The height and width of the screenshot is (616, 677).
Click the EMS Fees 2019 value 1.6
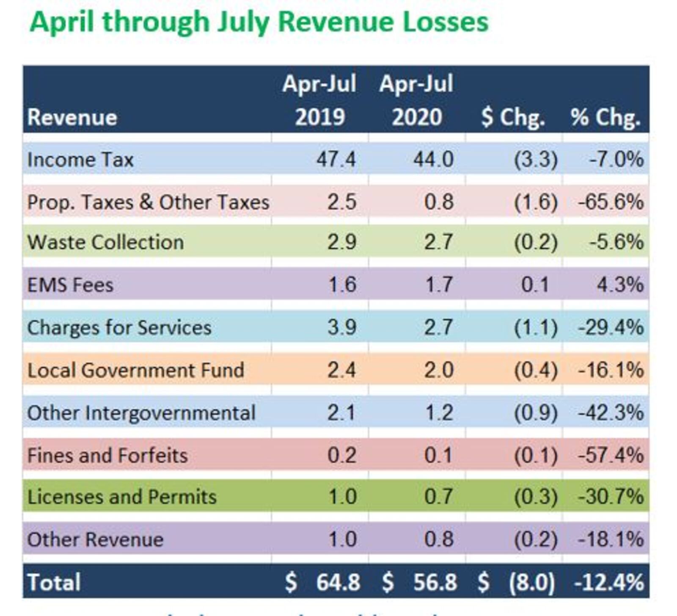[342, 284]
